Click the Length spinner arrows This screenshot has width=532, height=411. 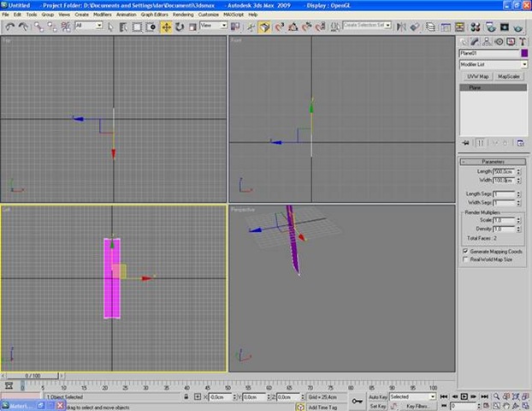tap(518, 171)
